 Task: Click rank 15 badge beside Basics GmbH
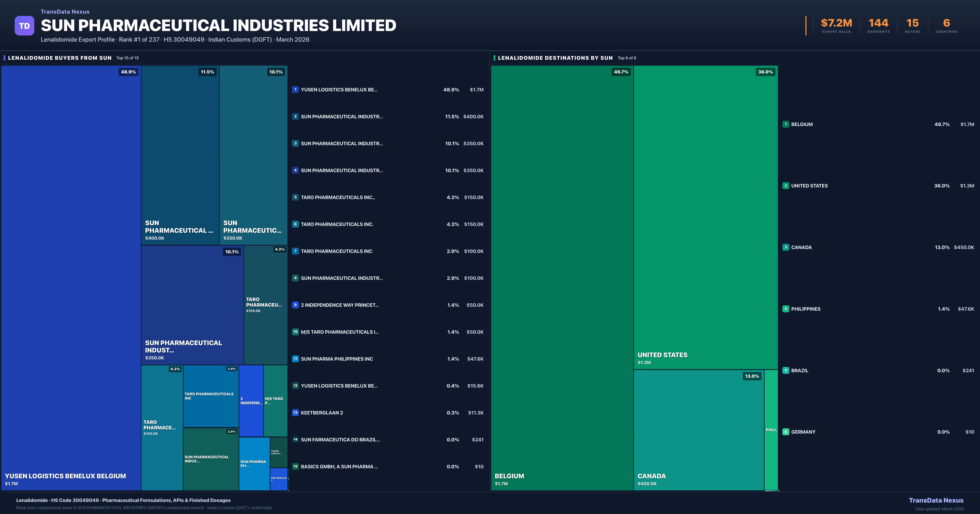point(295,466)
